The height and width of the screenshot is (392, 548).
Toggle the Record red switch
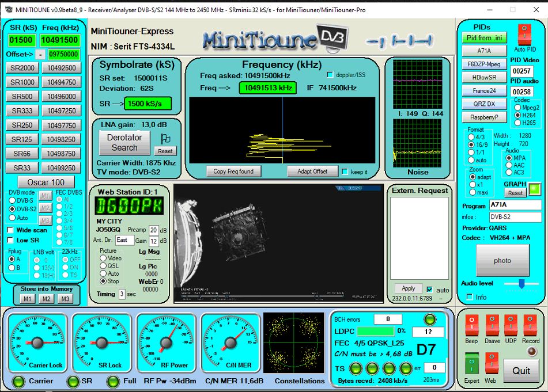530,326
